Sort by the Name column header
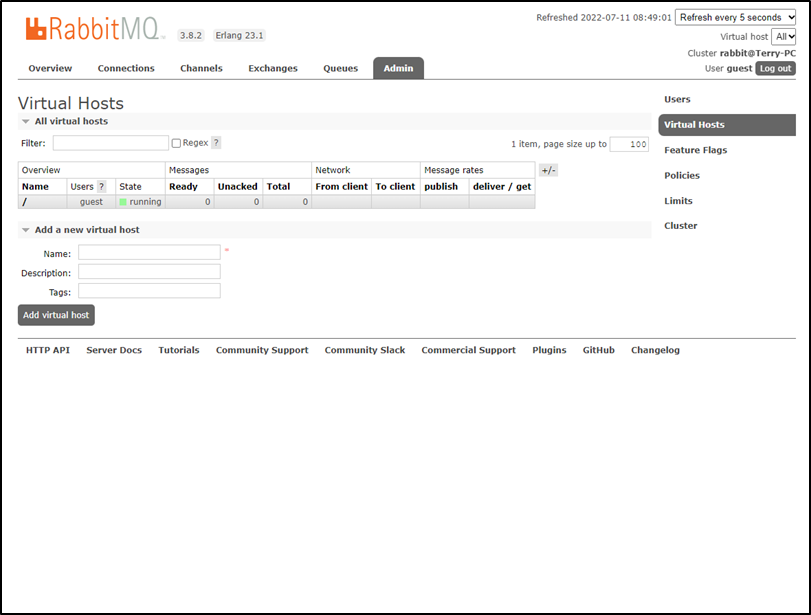Screen dimensions: 811x615 (35, 187)
